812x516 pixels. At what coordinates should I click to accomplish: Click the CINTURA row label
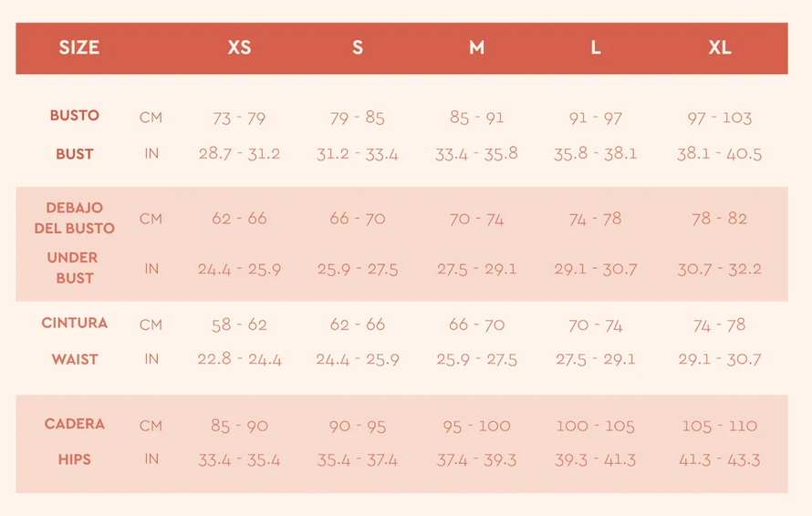coord(75,323)
